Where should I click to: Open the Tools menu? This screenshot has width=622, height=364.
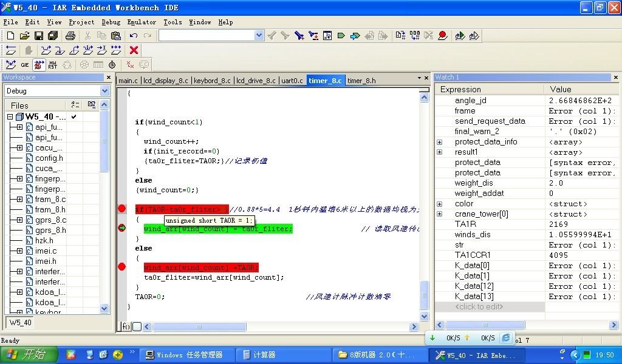pyautogui.click(x=173, y=22)
